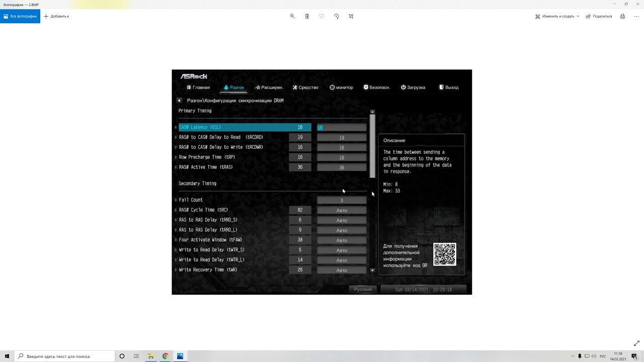Print the photo with printer icon

622,16
